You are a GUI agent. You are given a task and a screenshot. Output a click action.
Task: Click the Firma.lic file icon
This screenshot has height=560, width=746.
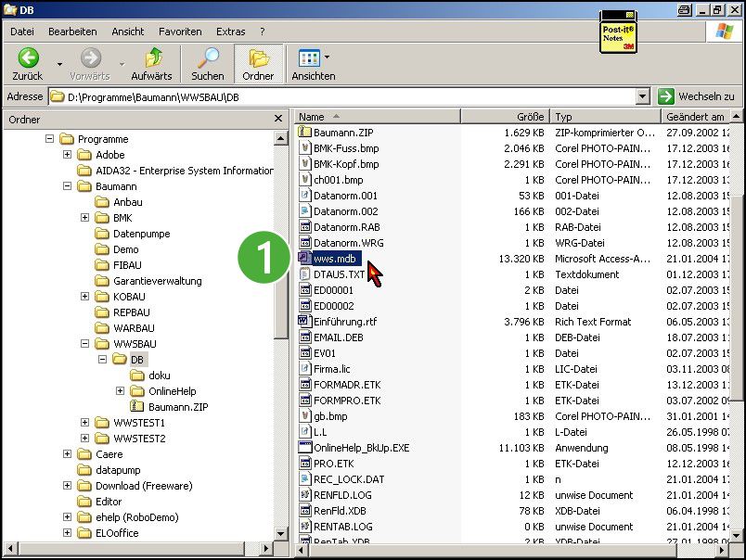(304, 368)
